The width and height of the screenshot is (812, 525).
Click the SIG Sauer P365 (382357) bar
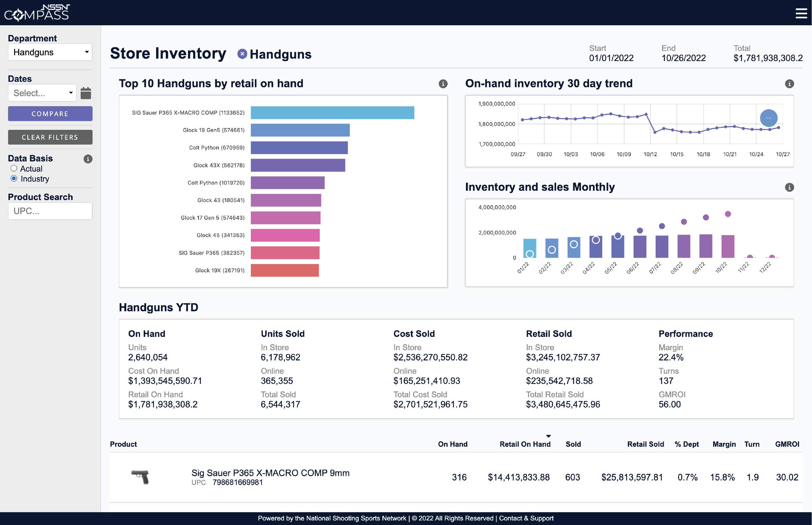pos(285,253)
